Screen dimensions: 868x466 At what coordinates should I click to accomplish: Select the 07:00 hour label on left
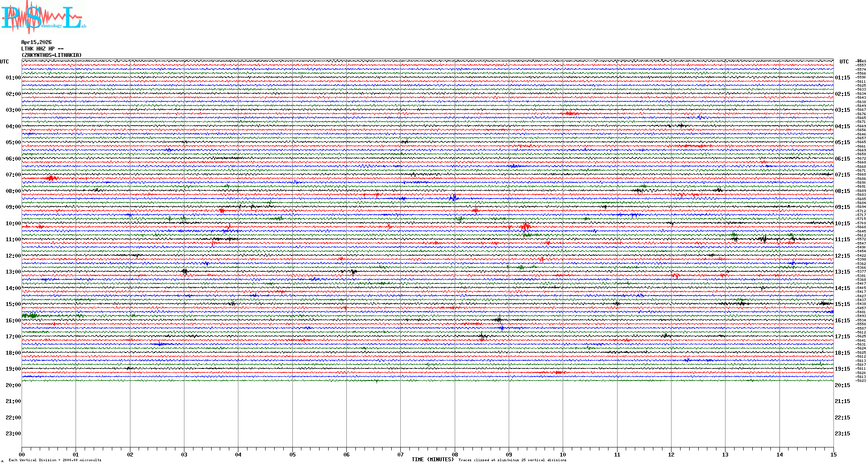click(13, 175)
